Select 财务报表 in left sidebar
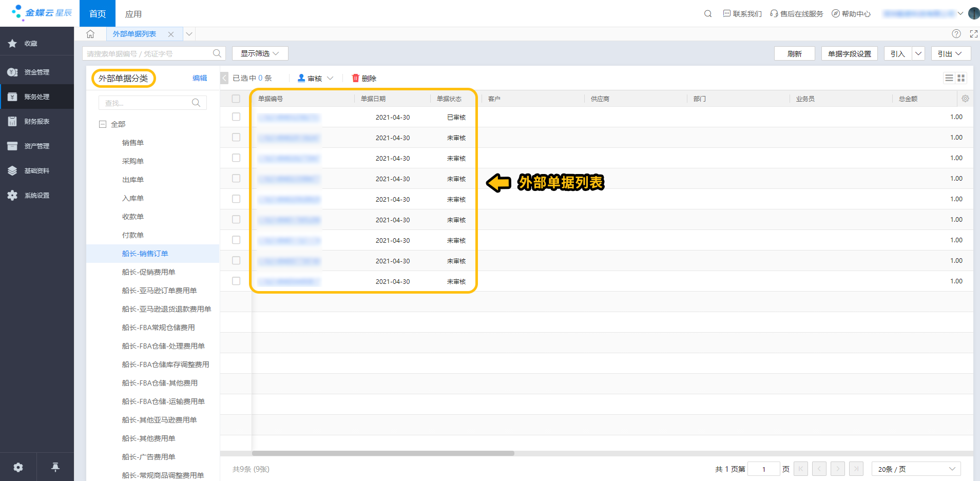 pyautogui.click(x=37, y=122)
